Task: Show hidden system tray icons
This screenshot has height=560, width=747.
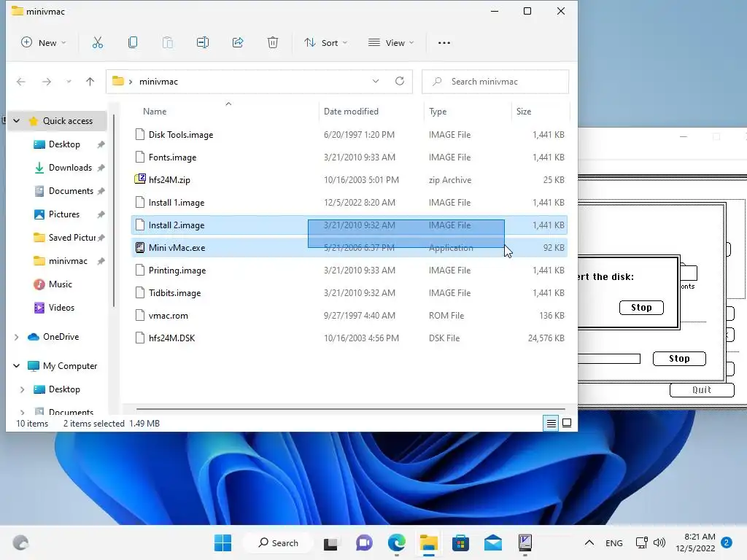Action: [x=589, y=542]
